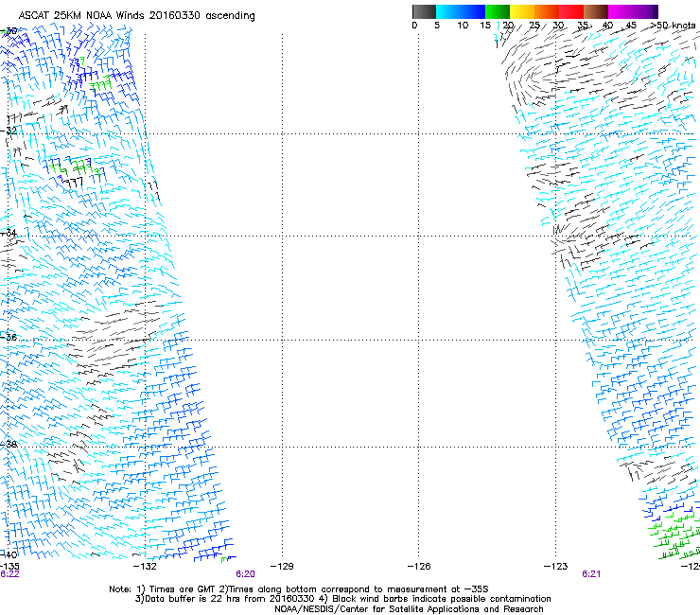Click the yellow 20-25 knots color segment
Image resolution: width=700 pixels, height=615 pixels.
(522, 11)
